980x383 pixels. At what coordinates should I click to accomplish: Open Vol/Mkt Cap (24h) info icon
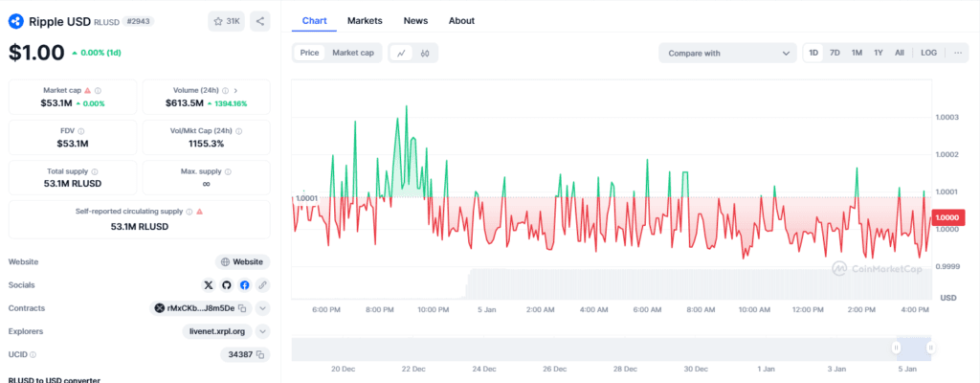[x=238, y=131]
